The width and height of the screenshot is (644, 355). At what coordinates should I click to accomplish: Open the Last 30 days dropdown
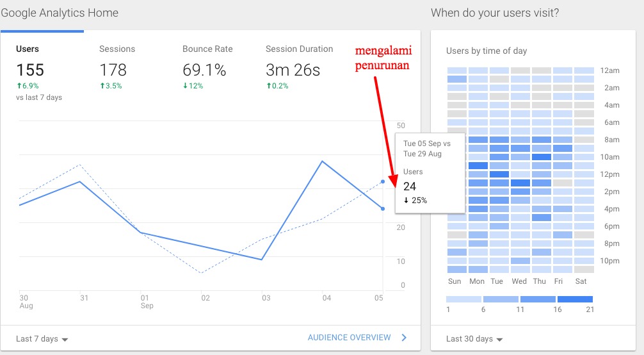pos(474,338)
